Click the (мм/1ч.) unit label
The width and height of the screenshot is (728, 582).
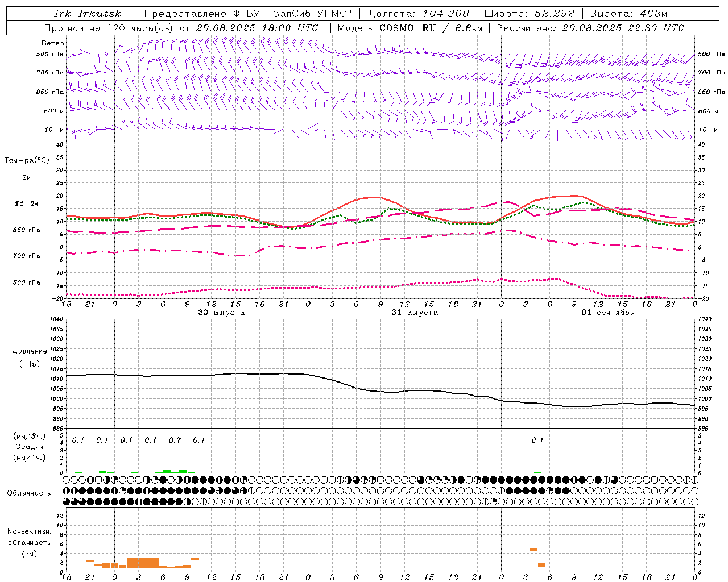(x=29, y=458)
